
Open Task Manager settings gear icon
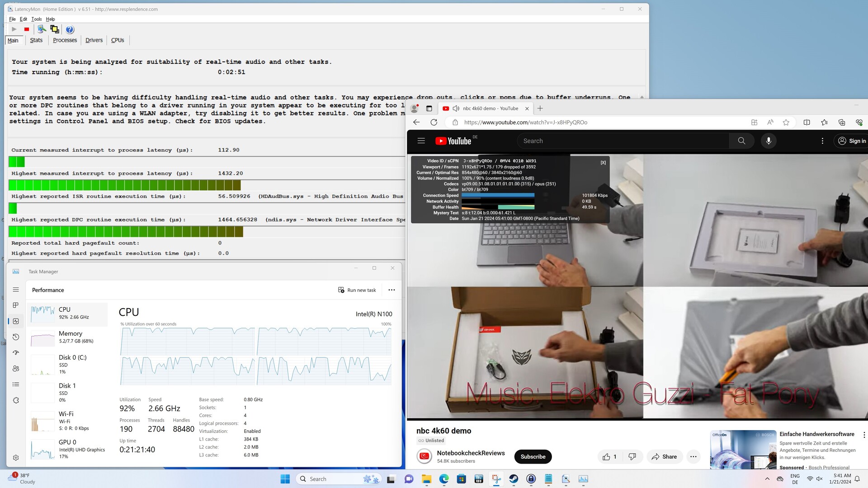point(16,458)
